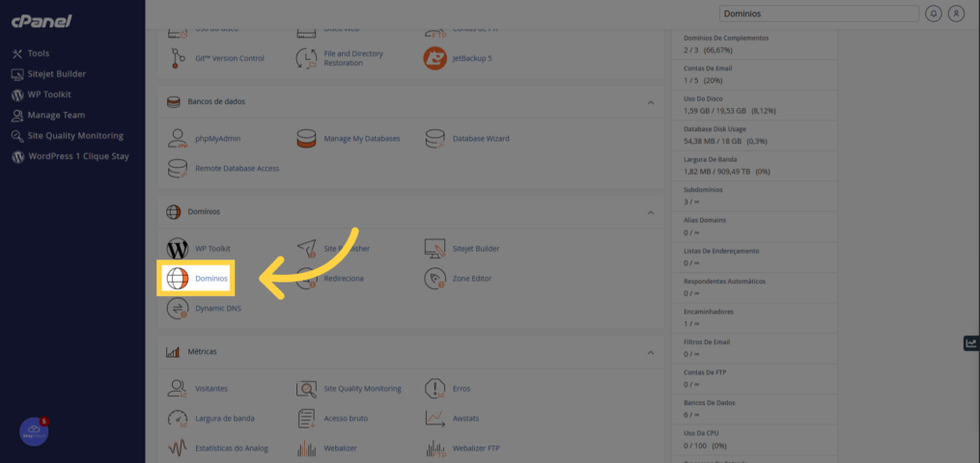The image size is (980, 463).
Task: Open statistics chart side tab
Action: (971, 342)
